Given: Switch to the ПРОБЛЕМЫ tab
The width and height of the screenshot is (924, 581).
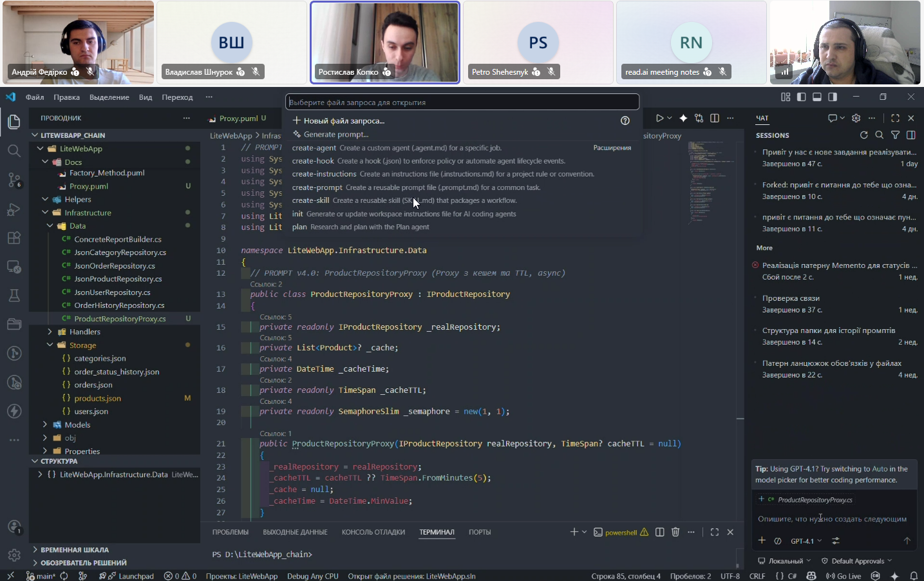Looking at the screenshot, I should [230, 532].
